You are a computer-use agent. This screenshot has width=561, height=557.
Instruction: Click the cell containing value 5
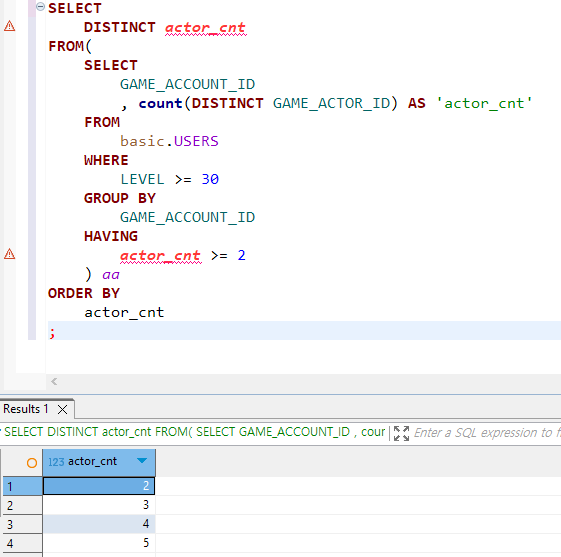(99, 543)
